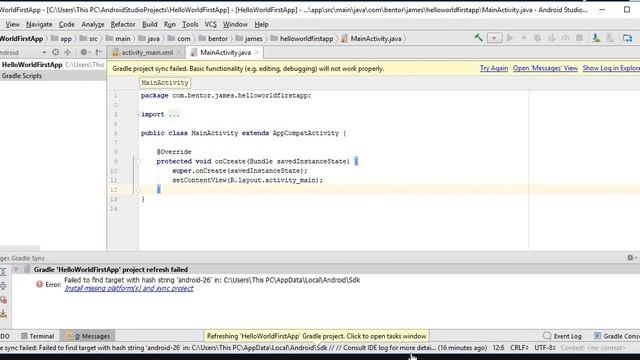The width and height of the screenshot is (640, 360).
Task: Click Open 'Messages' View link
Action: [545, 68]
